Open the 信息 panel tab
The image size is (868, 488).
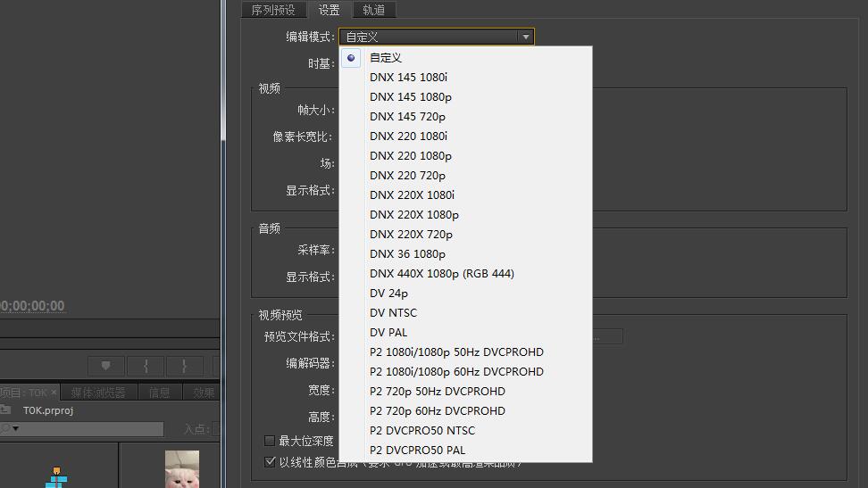[160, 393]
